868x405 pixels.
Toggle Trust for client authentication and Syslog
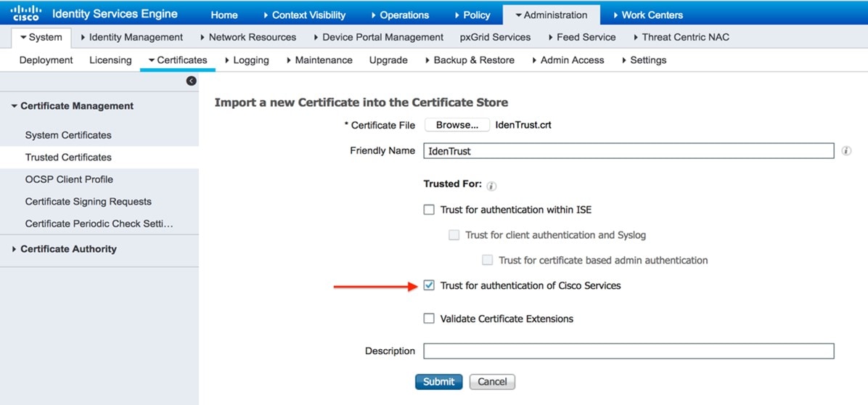coord(454,235)
